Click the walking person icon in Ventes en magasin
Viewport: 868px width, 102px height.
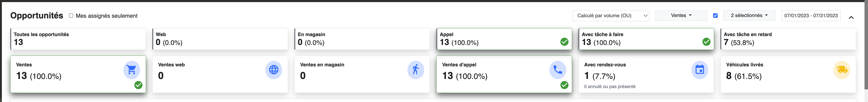point(416,70)
